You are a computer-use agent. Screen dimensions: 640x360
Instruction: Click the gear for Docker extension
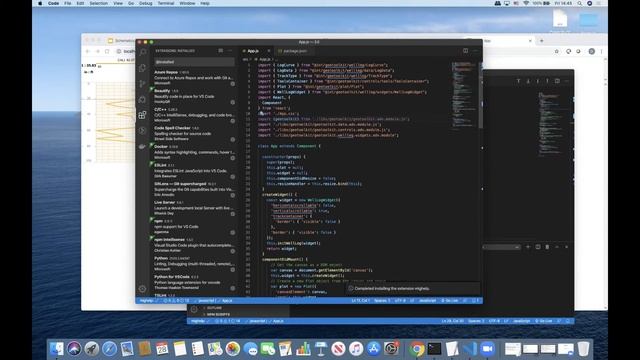click(233, 158)
